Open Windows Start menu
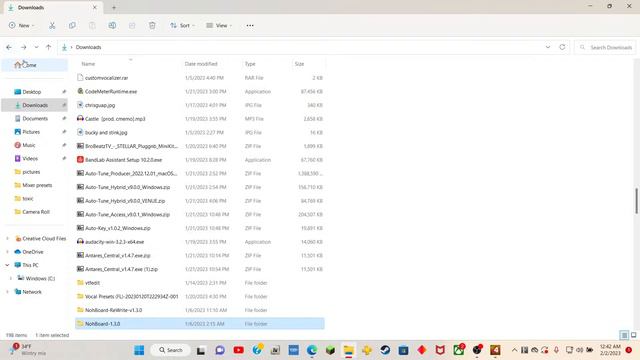The image size is (640, 360). coord(139,350)
